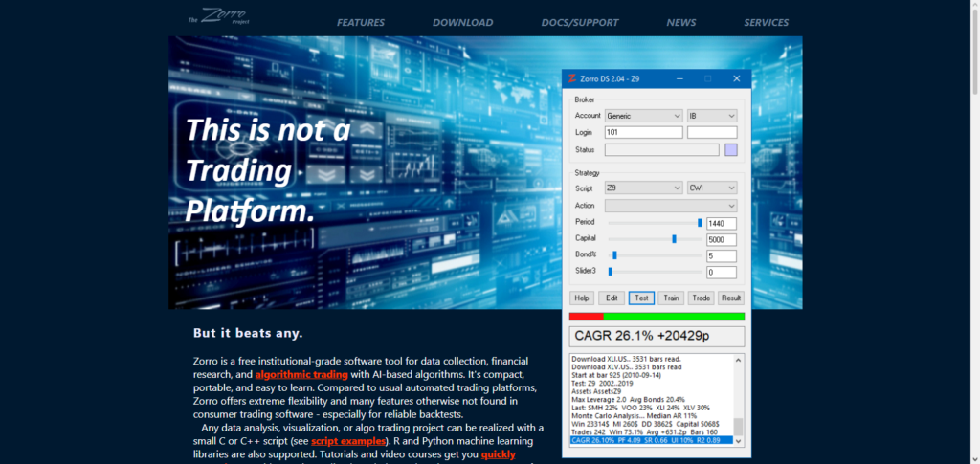This screenshot has width=980, height=464.
Task: Follow the algorithmic trading link
Action: point(301,375)
